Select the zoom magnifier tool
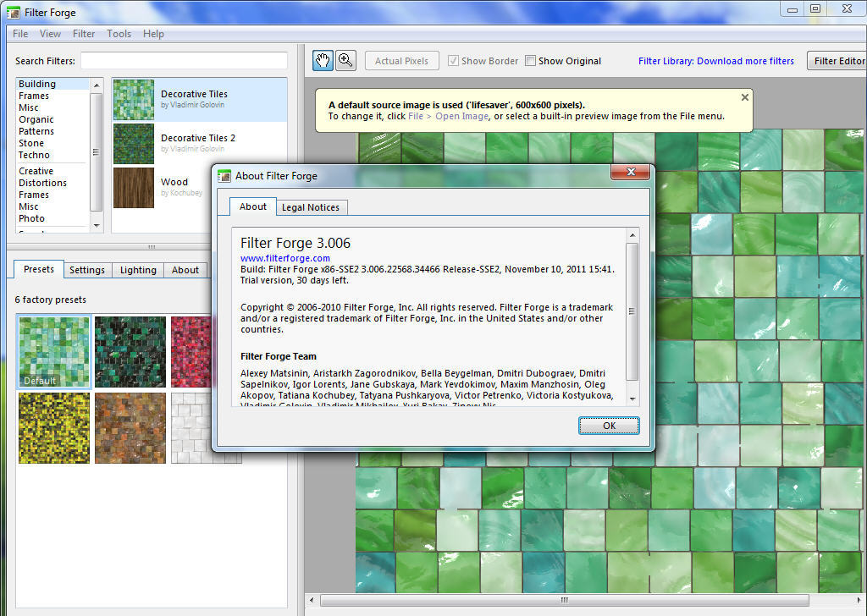 tap(345, 60)
